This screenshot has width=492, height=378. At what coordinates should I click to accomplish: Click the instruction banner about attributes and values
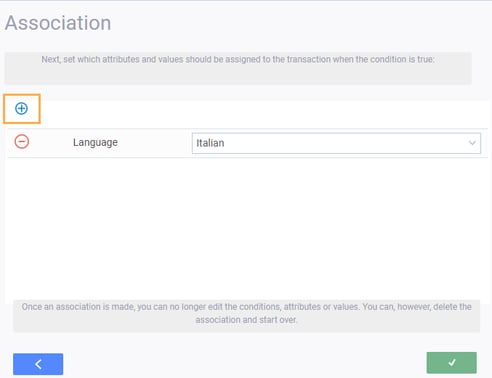coord(238,68)
